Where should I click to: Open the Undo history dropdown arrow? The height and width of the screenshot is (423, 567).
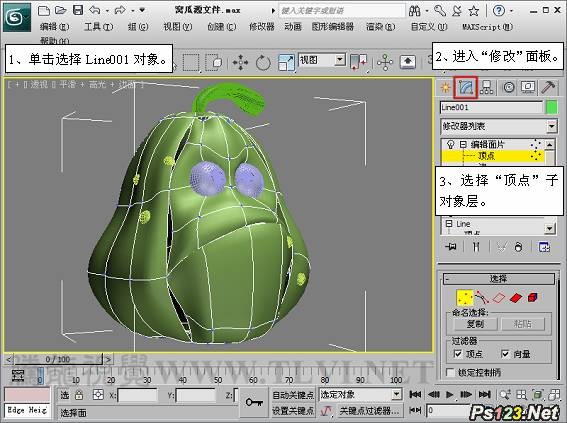(x=107, y=11)
